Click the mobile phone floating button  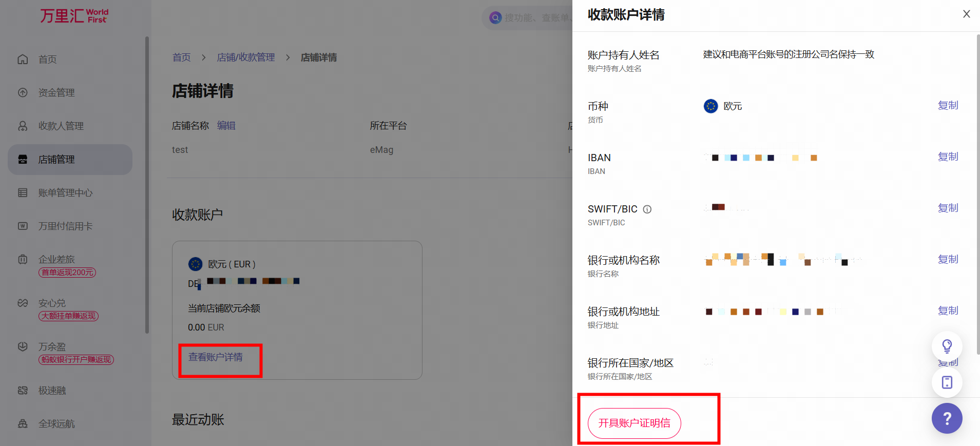click(947, 382)
